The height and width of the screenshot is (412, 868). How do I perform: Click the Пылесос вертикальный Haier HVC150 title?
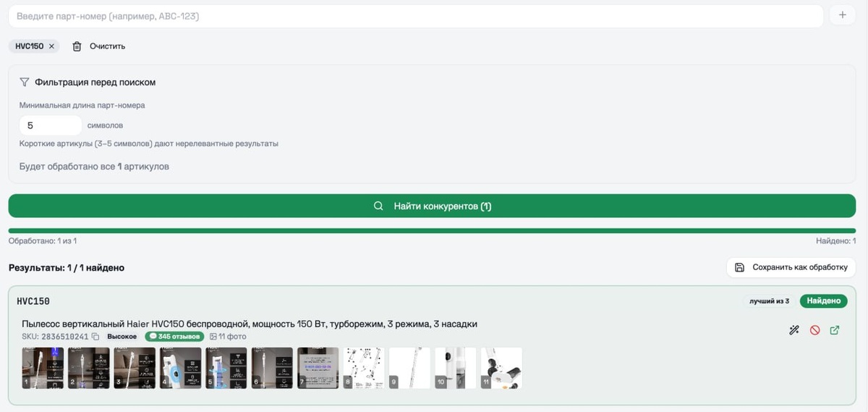tap(250, 324)
